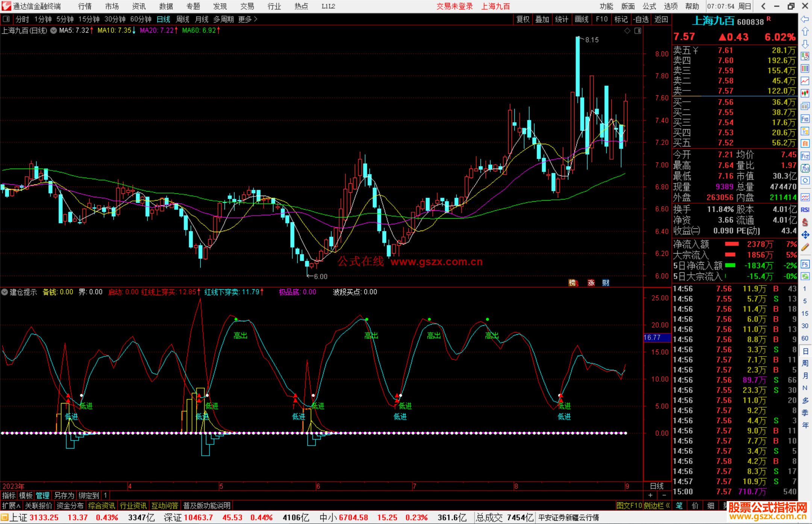The image size is (812, 524).
Task: Switch to the 60分钟 period tab
Action: click(141, 19)
